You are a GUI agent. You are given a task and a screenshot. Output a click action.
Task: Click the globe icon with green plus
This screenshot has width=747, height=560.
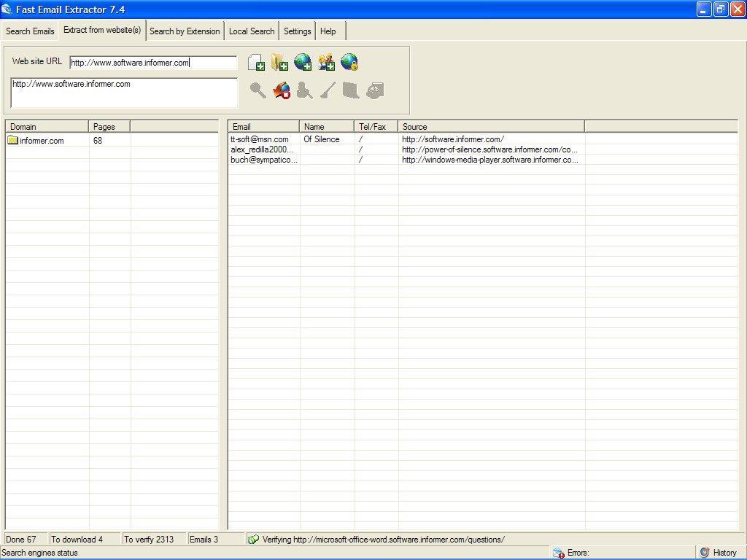[303, 63]
